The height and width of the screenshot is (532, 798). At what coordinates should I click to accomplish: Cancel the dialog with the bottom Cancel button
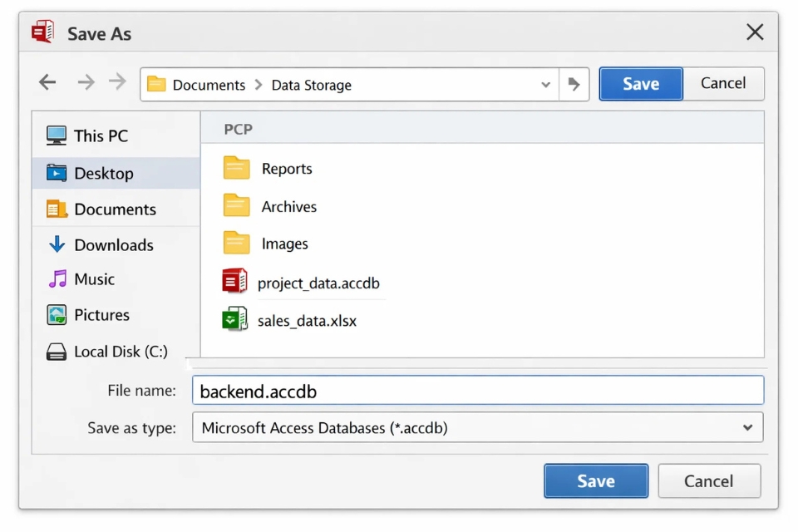(709, 480)
